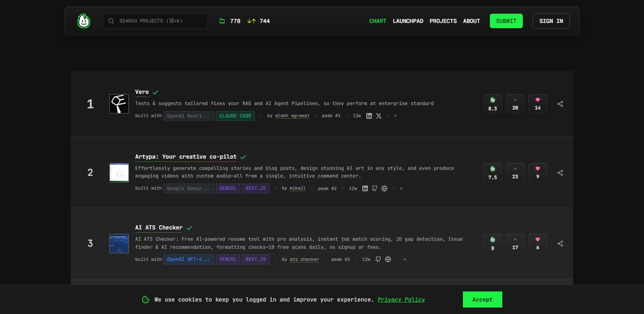Click the Claude Code tag

[235, 116]
